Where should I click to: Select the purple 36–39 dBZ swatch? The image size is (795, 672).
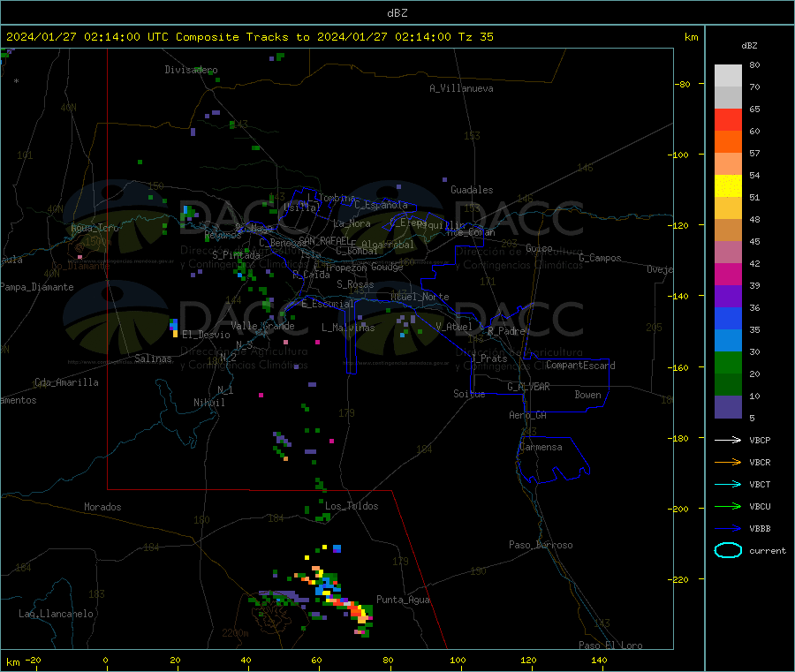[x=728, y=297]
